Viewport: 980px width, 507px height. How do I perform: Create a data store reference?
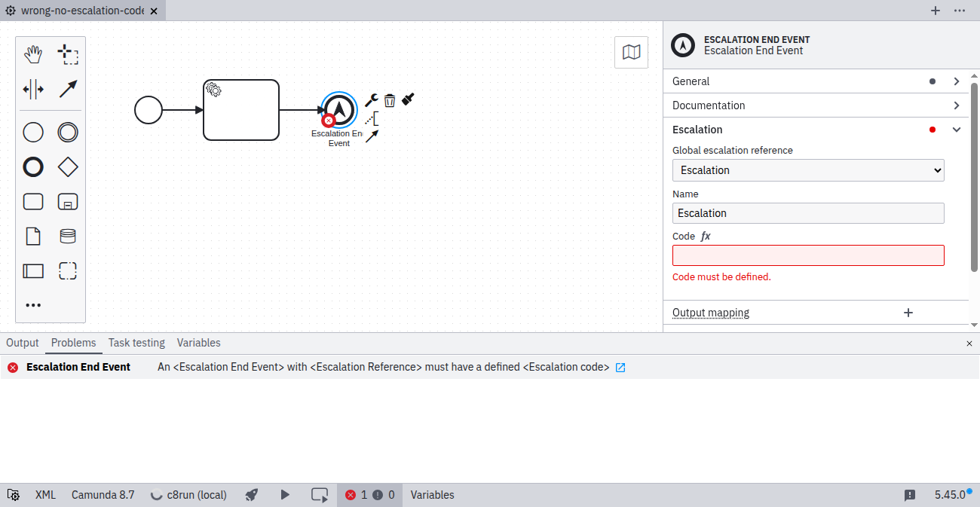tap(68, 237)
